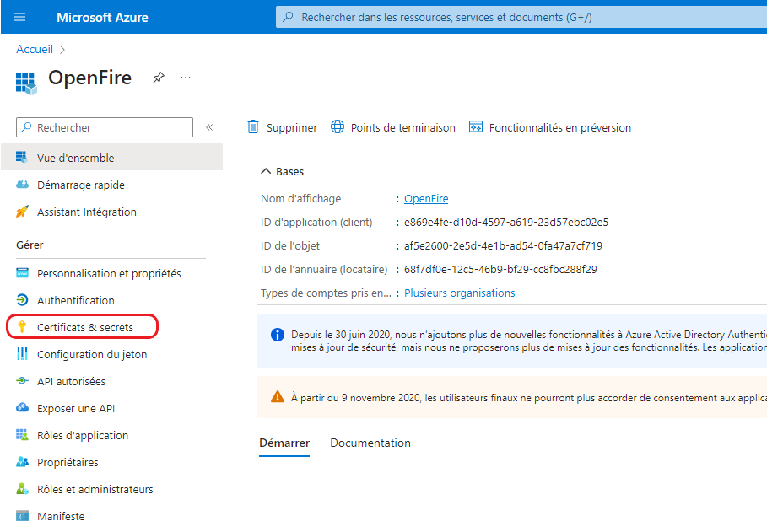Click the magnifier icon in global search
The image size is (767, 532).
pyautogui.click(x=288, y=17)
